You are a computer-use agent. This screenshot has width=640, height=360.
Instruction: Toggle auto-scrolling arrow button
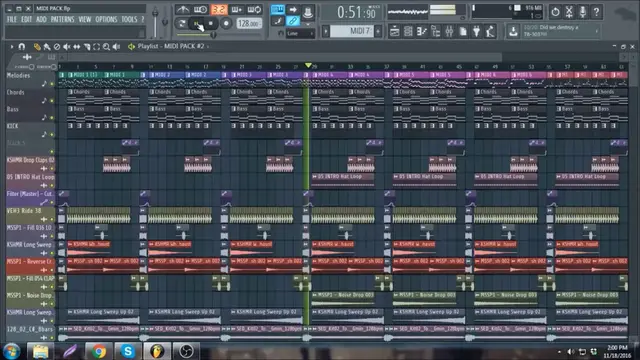coord(293,9)
